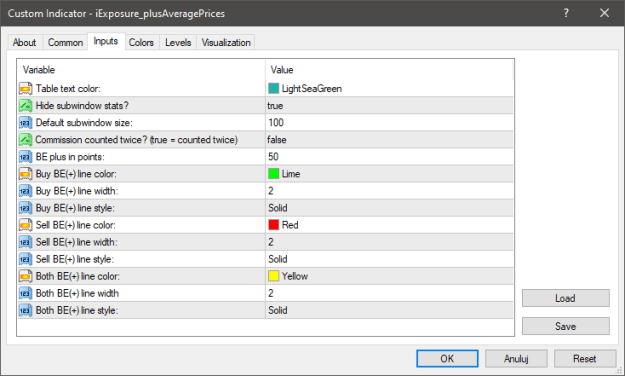The height and width of the screenshot is (376, 625).
Task: Switch to the Common tab
Action: coord(65,42)
